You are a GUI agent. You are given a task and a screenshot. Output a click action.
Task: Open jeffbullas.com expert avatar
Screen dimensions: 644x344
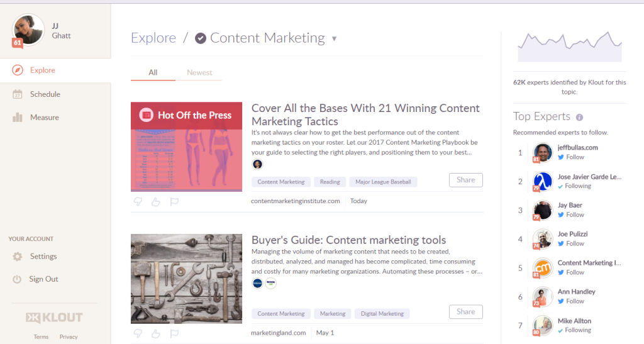tap(543, 153)
